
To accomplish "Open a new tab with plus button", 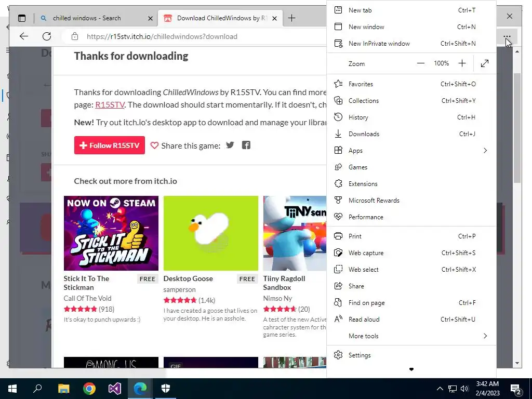I will point(291,18).
